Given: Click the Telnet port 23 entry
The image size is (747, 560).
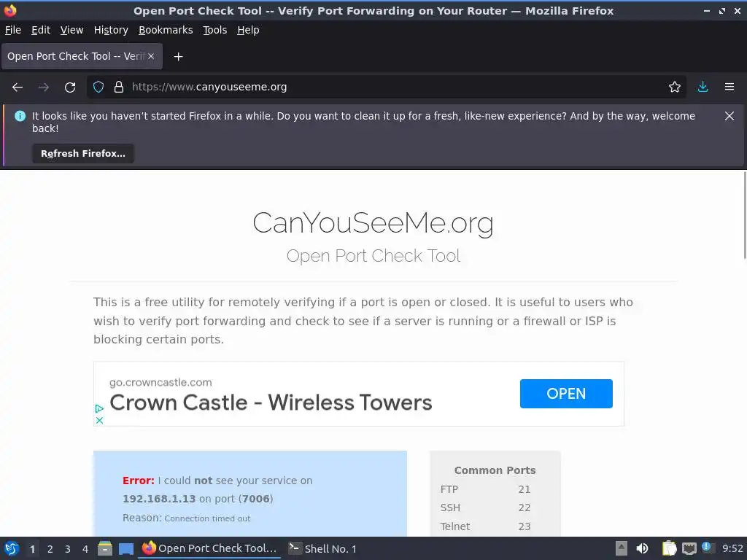Looking at the screenshot, I should point(485,526).
